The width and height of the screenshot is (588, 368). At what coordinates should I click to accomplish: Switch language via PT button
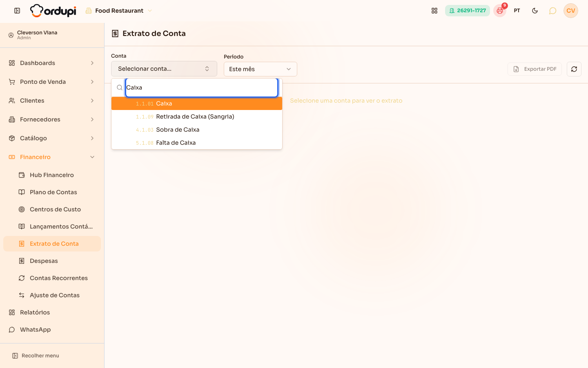pyautogui.click(x=517, y=11)
